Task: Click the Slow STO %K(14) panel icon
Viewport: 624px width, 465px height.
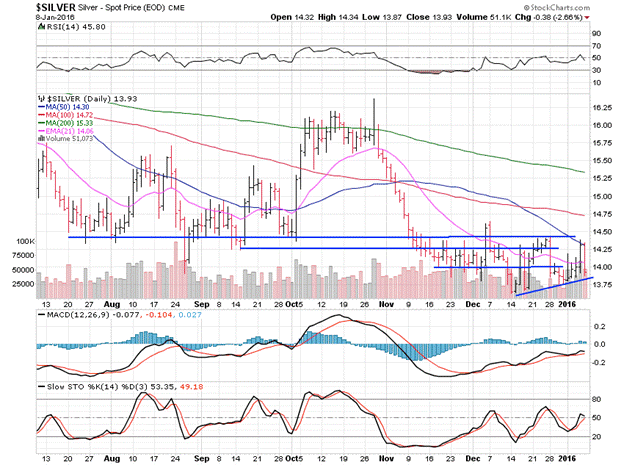Action: (40, 385)
